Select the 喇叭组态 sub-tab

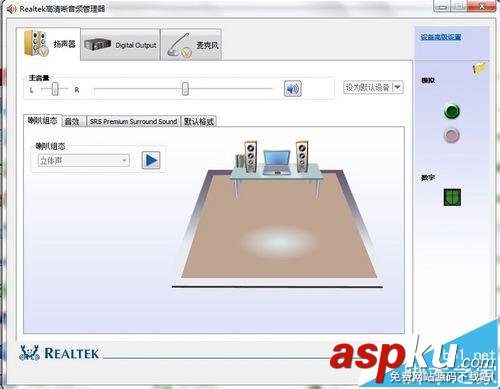click(42, 120)
